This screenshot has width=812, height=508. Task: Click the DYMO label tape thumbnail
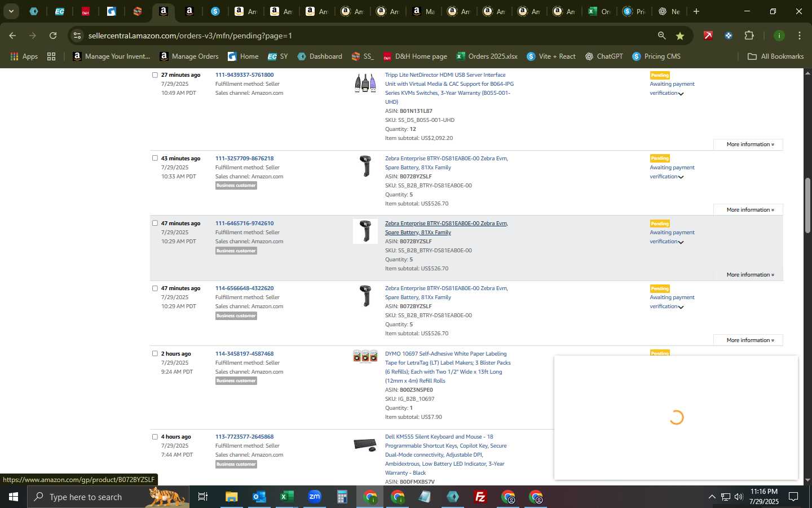[365, 356]
